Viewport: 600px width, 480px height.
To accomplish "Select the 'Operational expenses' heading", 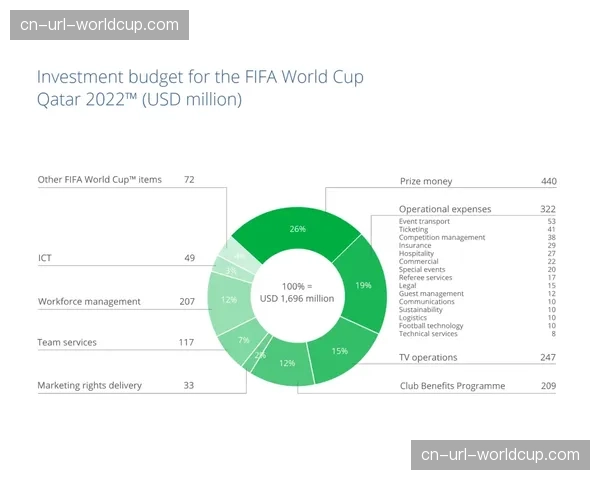I will click(x=445, y=209).
